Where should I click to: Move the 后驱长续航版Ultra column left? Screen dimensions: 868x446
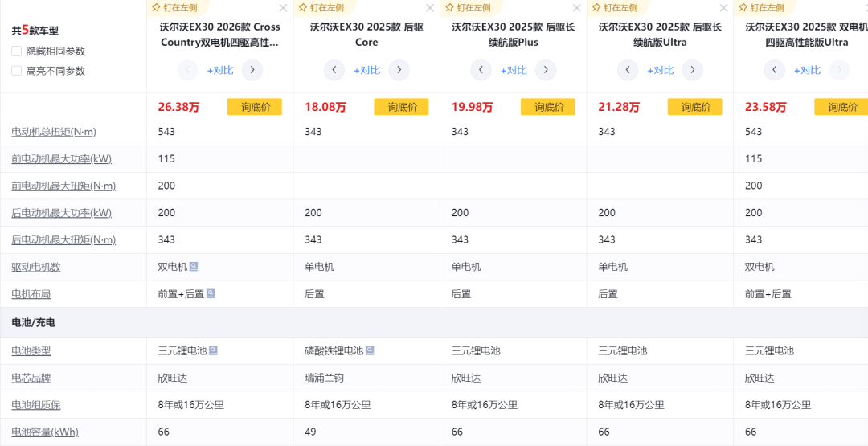[x=628, y=70]
